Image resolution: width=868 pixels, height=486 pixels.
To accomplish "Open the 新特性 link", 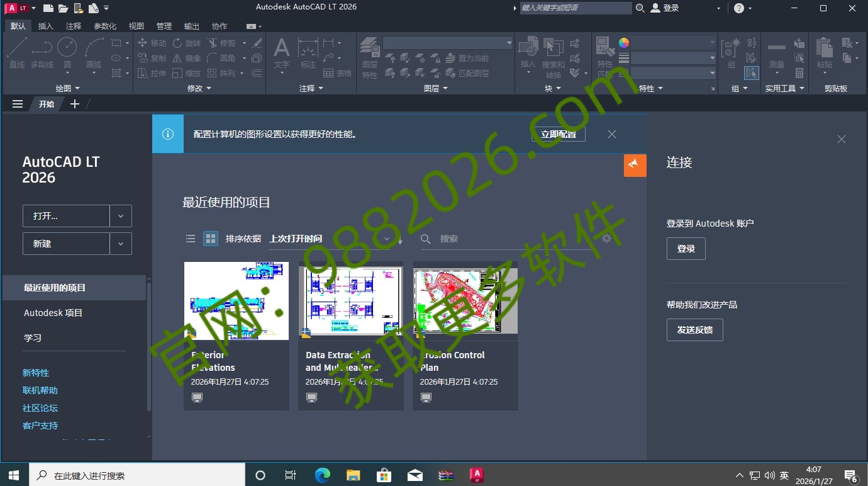I will pyautogui.click(x=36, y=373).
